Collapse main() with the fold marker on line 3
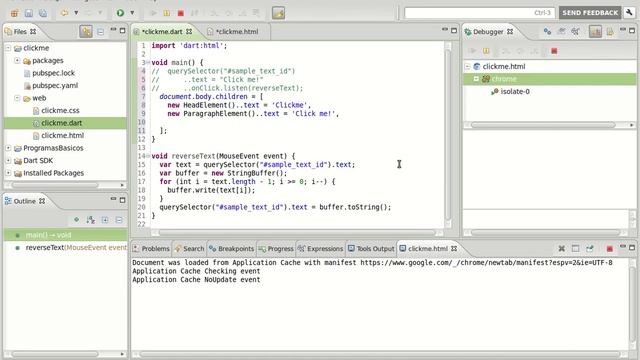Viewport: 640px width, 360px height. 148,62
